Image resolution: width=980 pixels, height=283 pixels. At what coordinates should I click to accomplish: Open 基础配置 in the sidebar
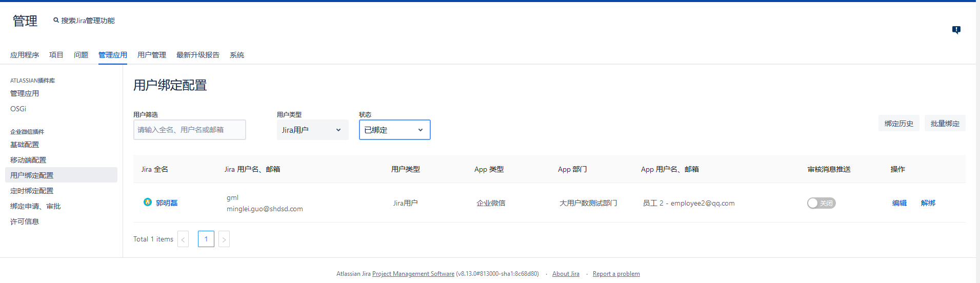pyautogui.click(x=25, y=145)
